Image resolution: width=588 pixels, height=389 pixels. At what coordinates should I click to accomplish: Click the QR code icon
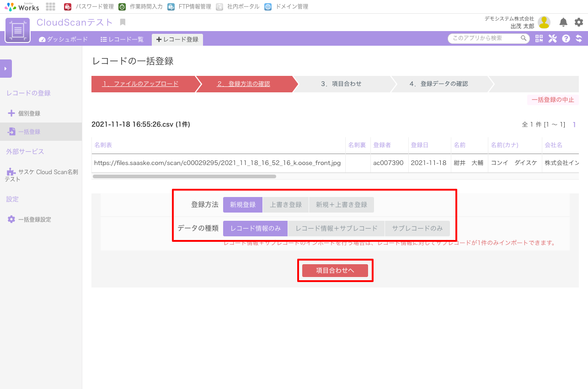point(539,38)
